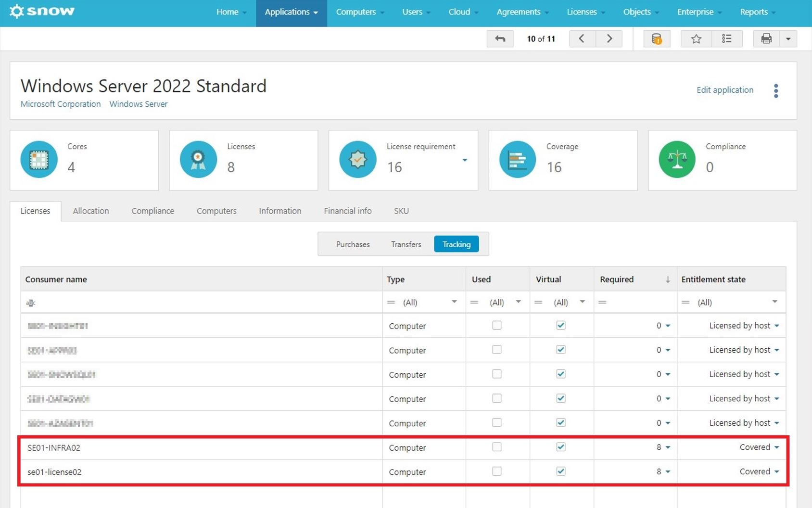Click the Snow logo
The width and height of the screenshot is (812, 508).
(42, 11)
